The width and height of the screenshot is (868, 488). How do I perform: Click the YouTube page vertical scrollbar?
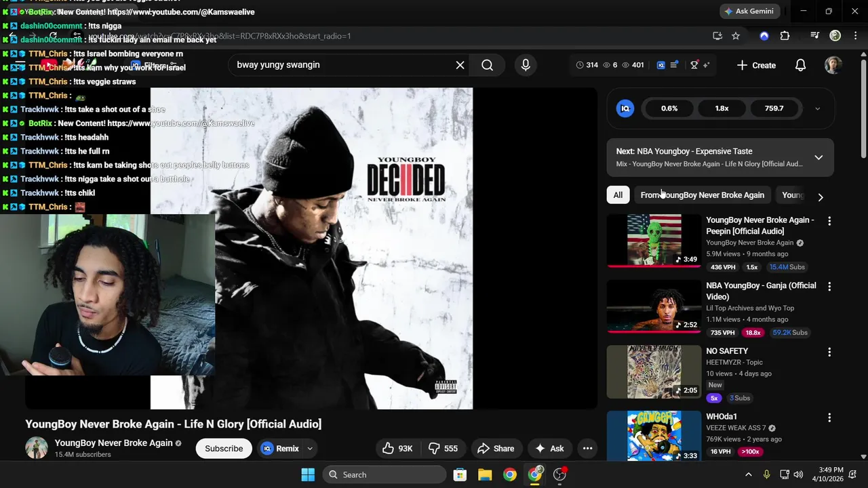[863, 108]
